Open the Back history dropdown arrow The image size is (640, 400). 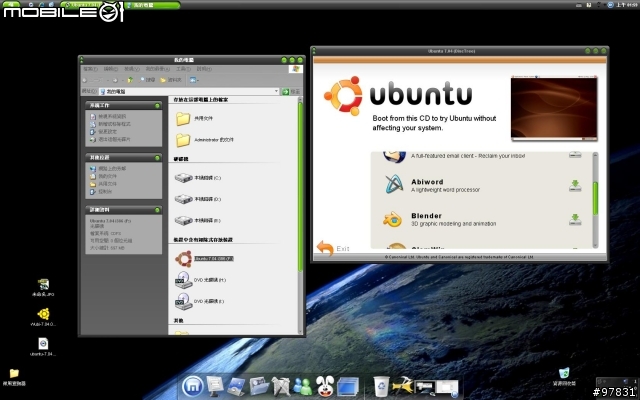click(108, 80)
